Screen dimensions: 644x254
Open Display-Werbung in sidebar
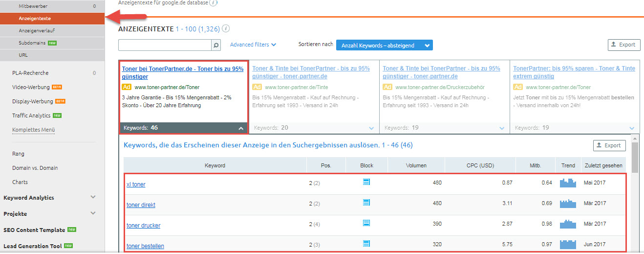[33, 102]
